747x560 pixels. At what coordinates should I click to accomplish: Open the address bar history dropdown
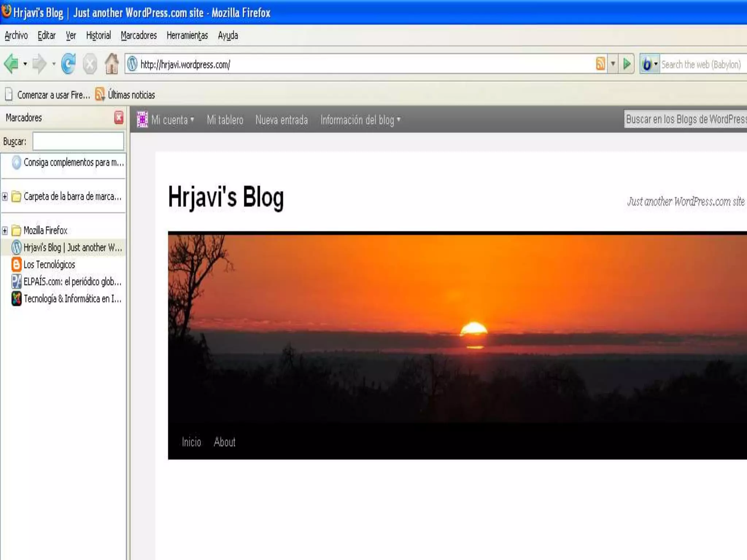coord(613,64)
